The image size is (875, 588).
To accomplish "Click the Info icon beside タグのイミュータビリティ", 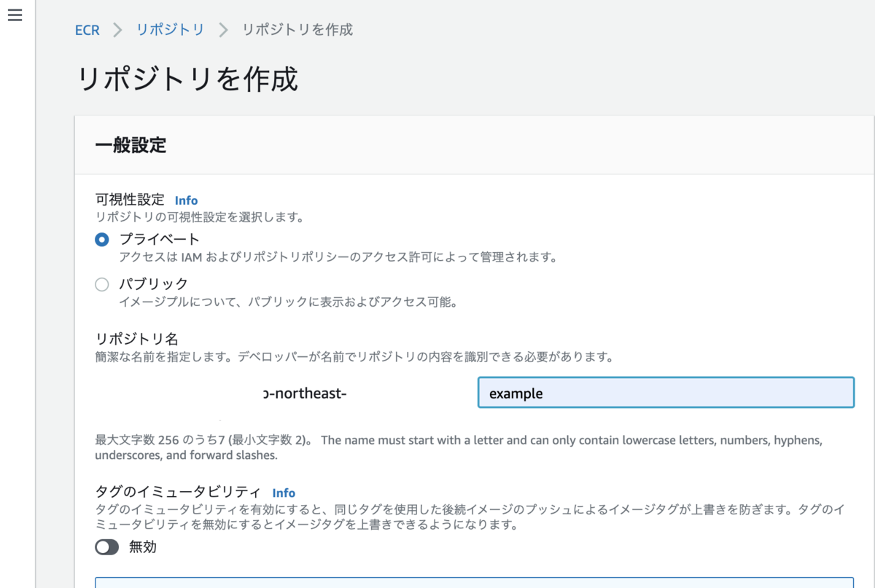I will point(284,493).
